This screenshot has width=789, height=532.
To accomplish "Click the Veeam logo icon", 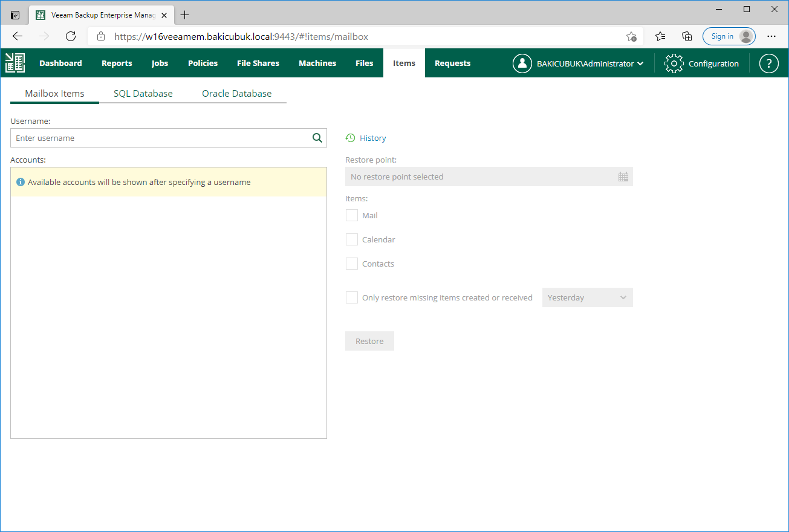I will coord(15,63).
